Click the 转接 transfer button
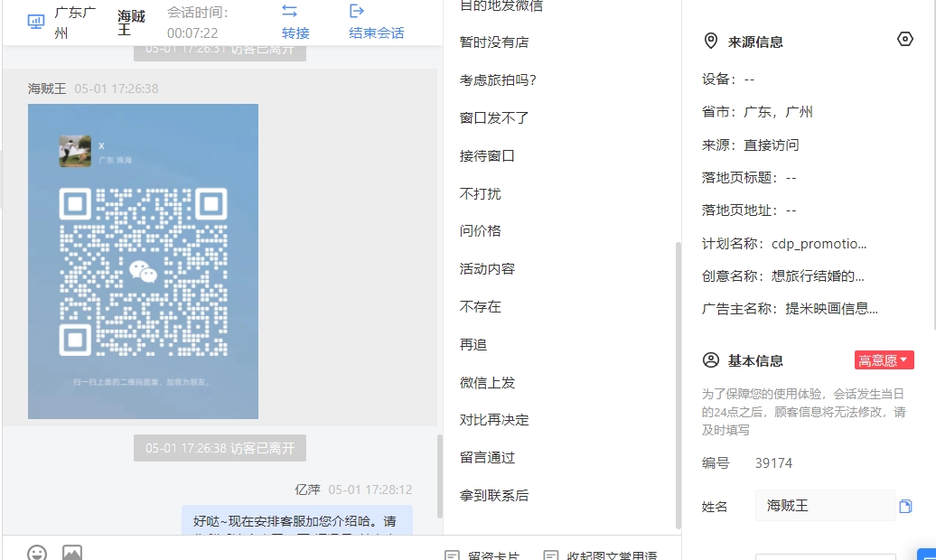Image resolution: width=936 pixels, height=560 pixels. coord(295,22)
